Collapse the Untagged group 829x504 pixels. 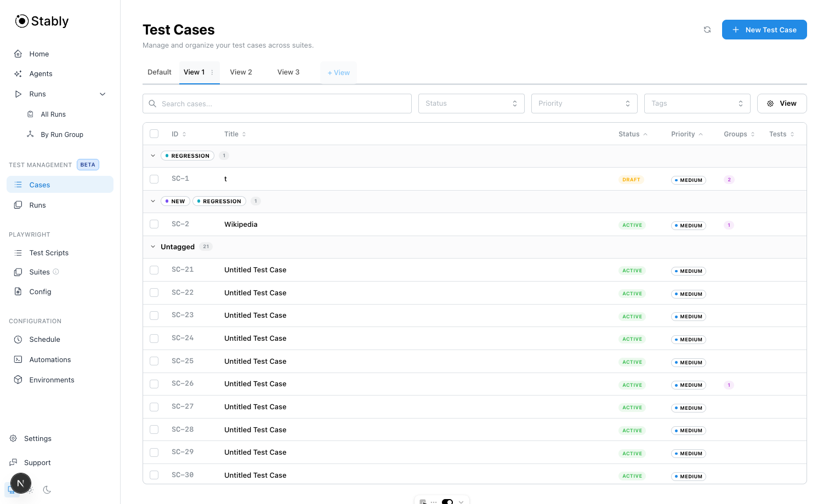pyautogui.click(x=153, y=247)
